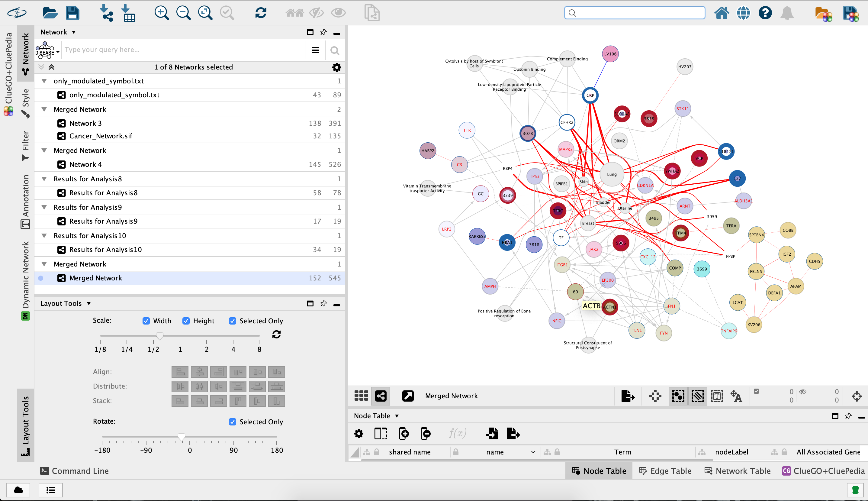Viewport: 868px width, 501px height.
Task: Collapse Results for Analysis8 collection
Action: click(x=44, y=179)
